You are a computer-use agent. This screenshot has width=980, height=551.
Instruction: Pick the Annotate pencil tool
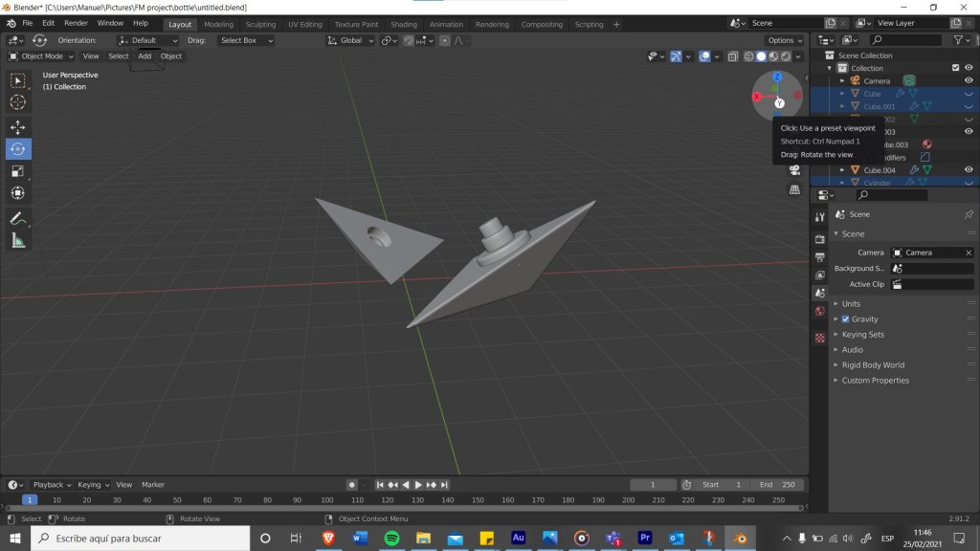[x=18, y=219]
